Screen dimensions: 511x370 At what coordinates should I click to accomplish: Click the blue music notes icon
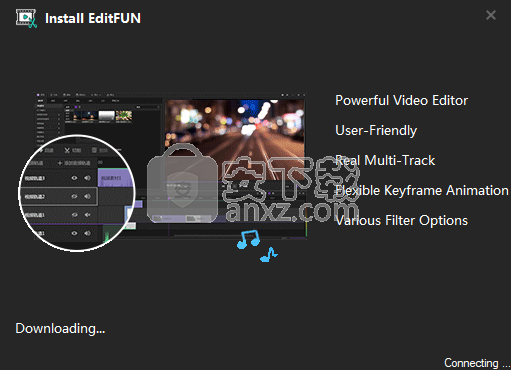(257, 246)
